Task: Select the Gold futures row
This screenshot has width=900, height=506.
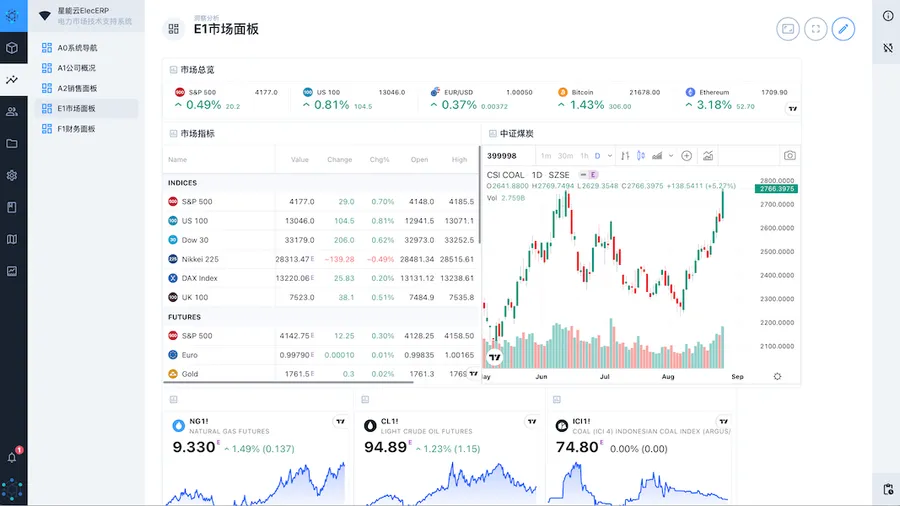Action: pyautogui.click(x=321, y=373)
